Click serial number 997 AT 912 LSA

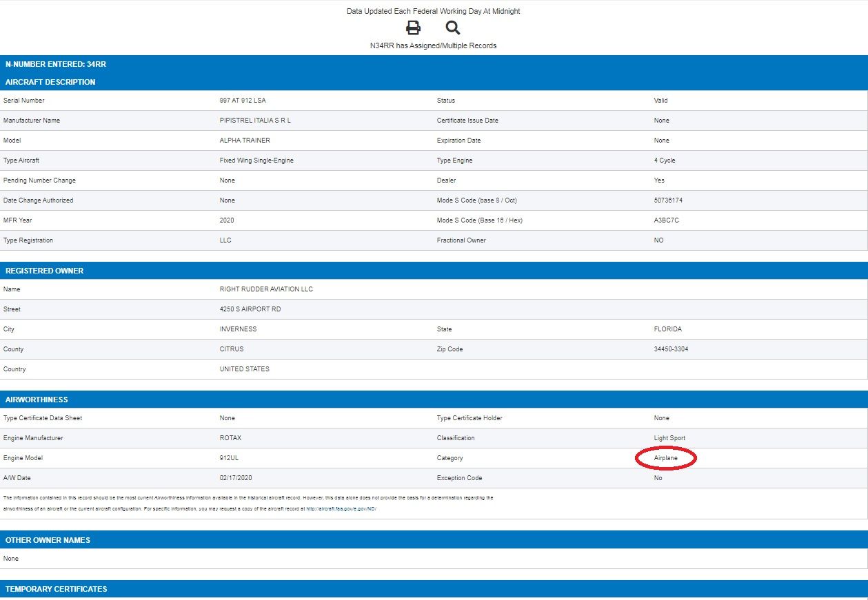(x=243, y=101)
